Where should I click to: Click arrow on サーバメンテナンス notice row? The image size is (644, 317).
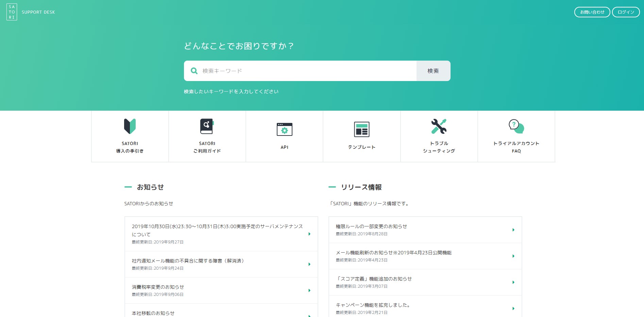(309, 234)
